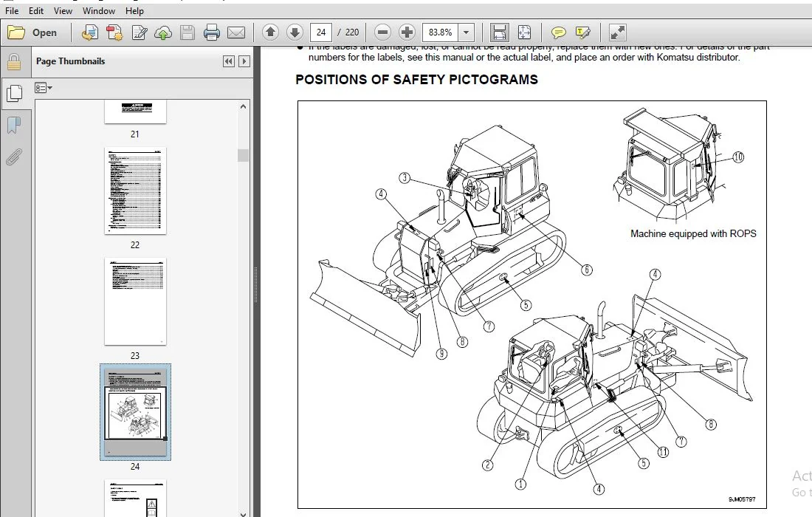Select the page 24 thumbnail
This screenshot has height=517, width=812.
pyautogui.click(x=135, y=412)
